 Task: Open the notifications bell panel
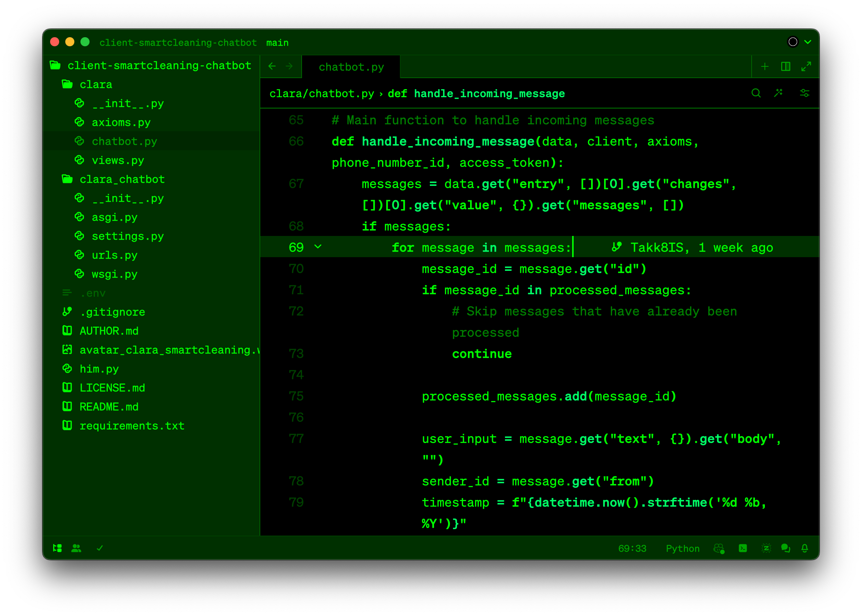pos(805,548)
